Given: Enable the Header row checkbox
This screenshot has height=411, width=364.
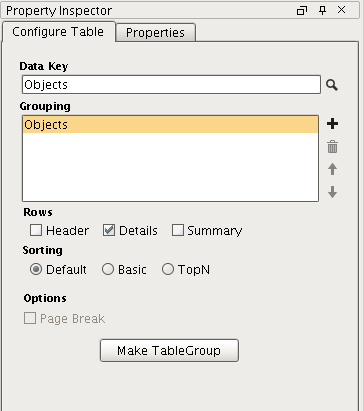Looking at the screenshot, I should pos(36,230).
